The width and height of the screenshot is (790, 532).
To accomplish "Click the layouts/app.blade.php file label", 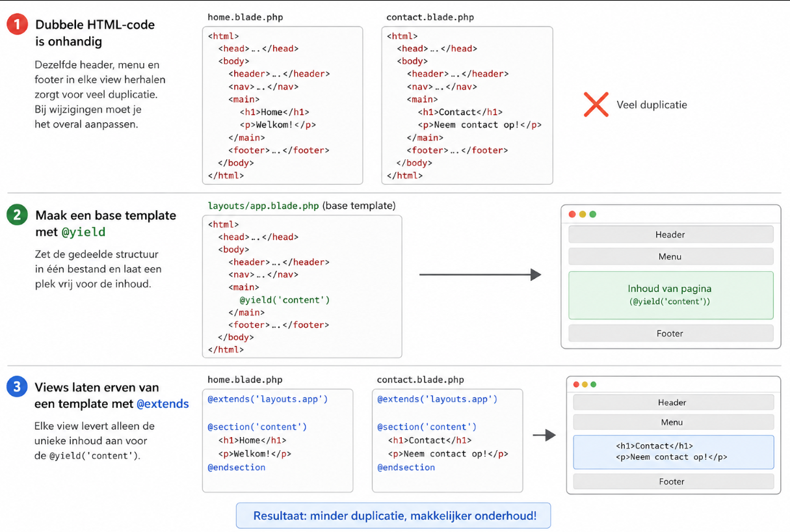I will pos(263,206).
